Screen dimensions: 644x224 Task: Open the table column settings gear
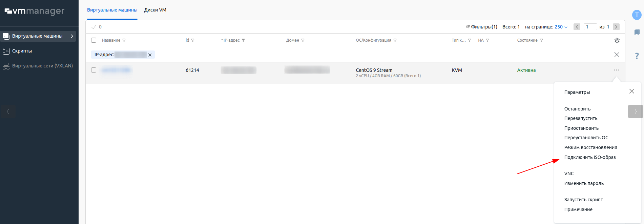(x=617, y=40)
